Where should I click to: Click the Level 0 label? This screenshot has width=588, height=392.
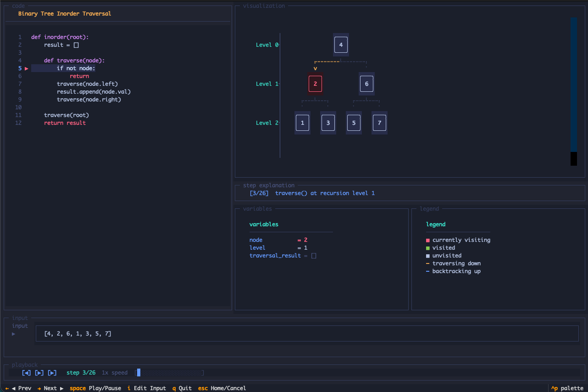pos(267,45)
